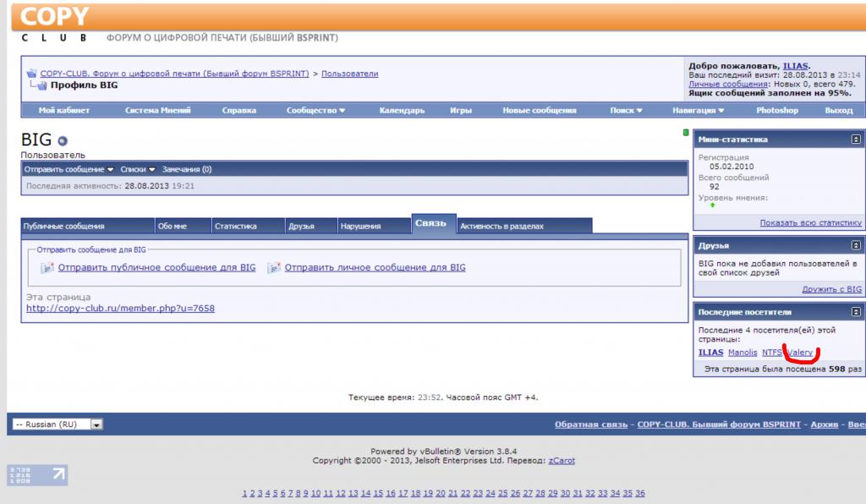Expand the Сообщество menu

pos(315,110)
